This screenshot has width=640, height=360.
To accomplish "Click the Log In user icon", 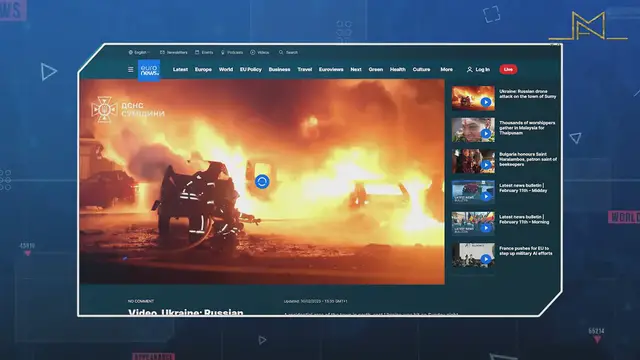I will [x=469, y=70].
